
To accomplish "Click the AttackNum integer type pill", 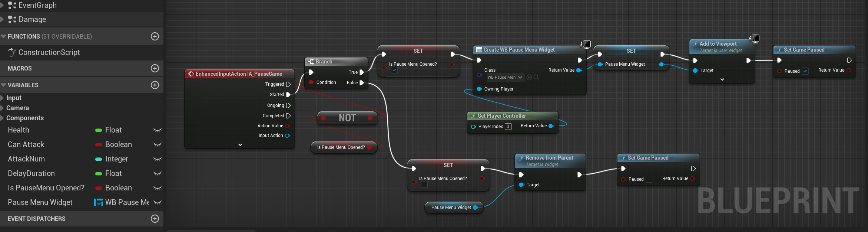I will pos(99,159).
